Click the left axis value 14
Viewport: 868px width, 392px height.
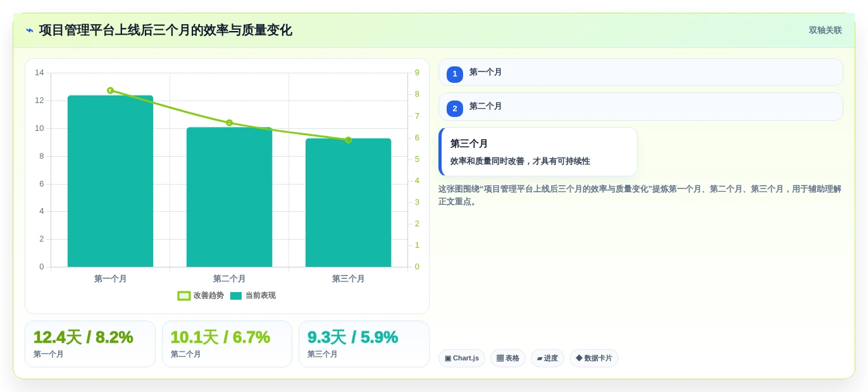[39, 73]
